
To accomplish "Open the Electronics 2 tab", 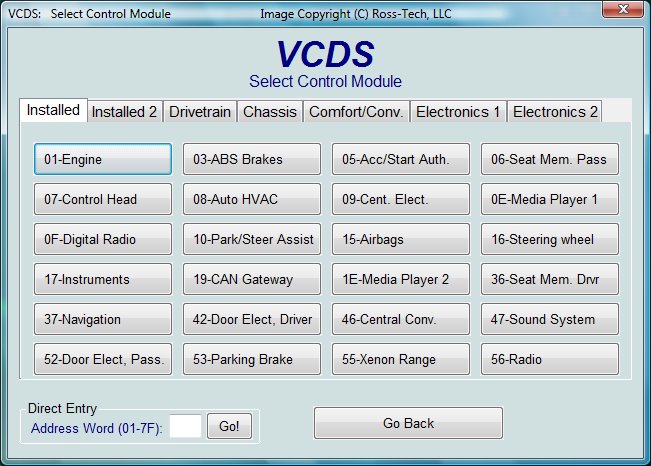I will point(555,112).
